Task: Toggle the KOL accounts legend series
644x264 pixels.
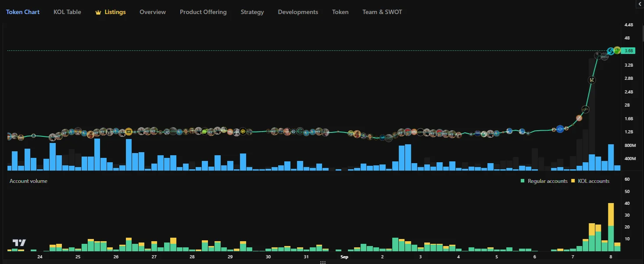Action: pyautogui.click(x=590, y=181)
